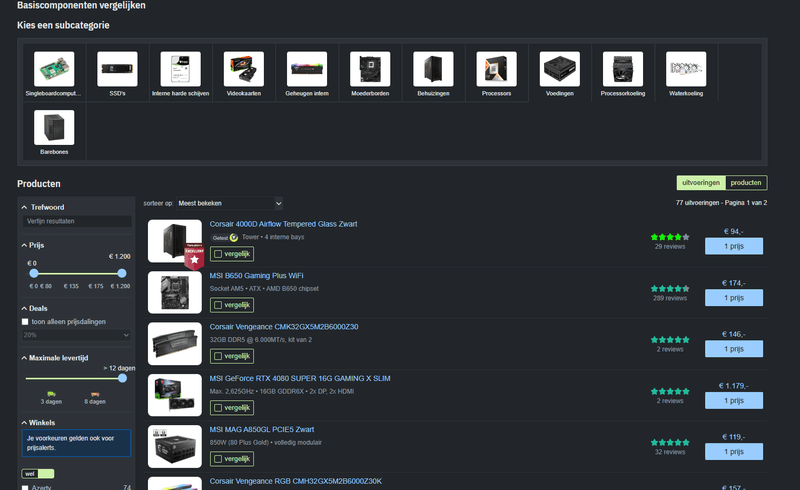
Task: Open the MSI MAG A850GL power supply thumbnail
Action: (174, 447)
